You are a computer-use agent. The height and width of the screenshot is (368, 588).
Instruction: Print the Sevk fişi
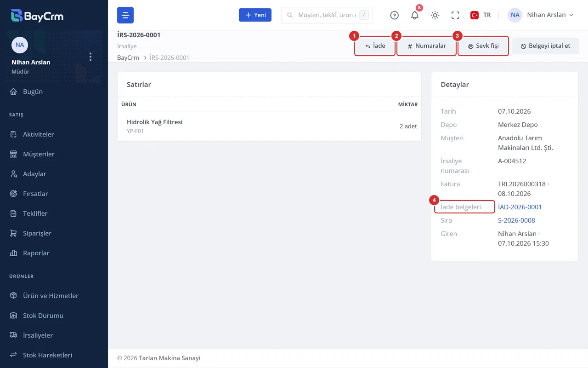tap(483, 46)
